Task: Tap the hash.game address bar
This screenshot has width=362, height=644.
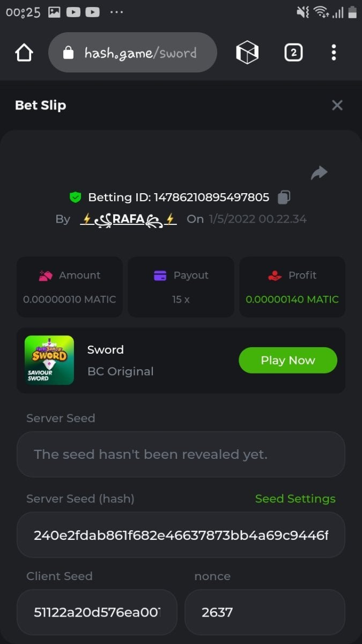Action: coord(141,53)
